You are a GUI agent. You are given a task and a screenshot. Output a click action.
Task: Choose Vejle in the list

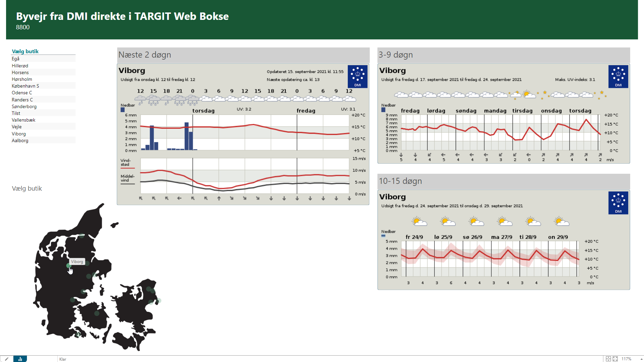(x=17, y=127)
